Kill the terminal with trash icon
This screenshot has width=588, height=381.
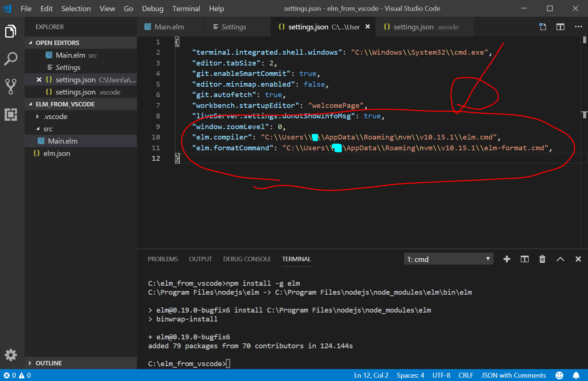tap(542, 259)
